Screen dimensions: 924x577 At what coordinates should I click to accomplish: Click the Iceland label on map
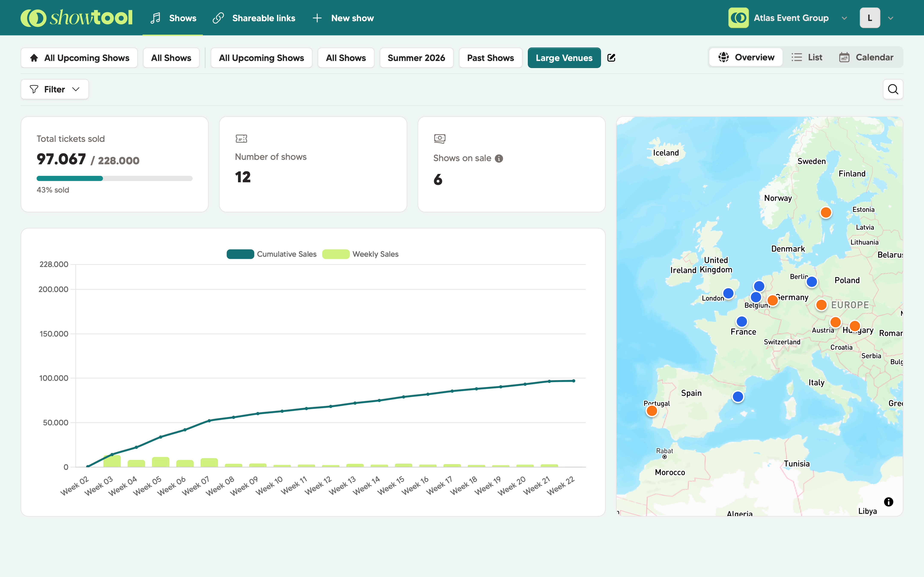(x=666, y=153)
